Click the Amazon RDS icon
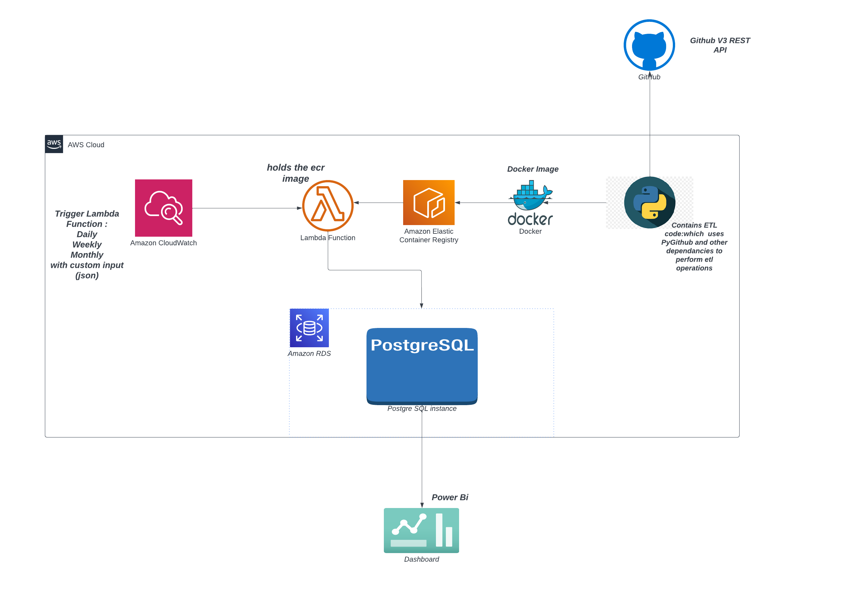Screen dimensions: 868x608 coord(309,328)
